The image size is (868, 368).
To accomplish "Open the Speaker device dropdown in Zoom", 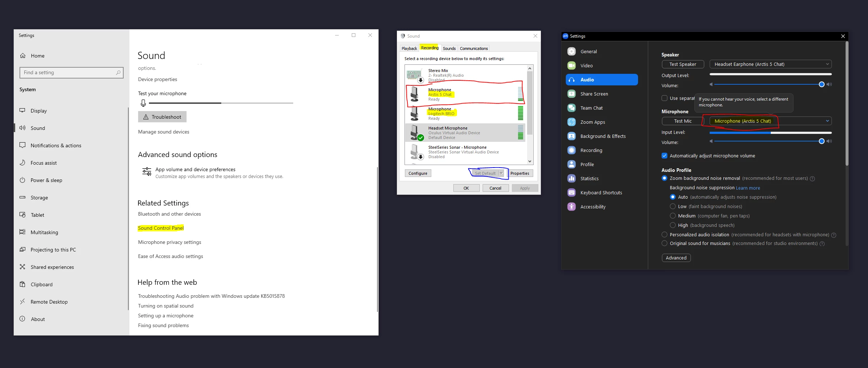I will (771, 64).
